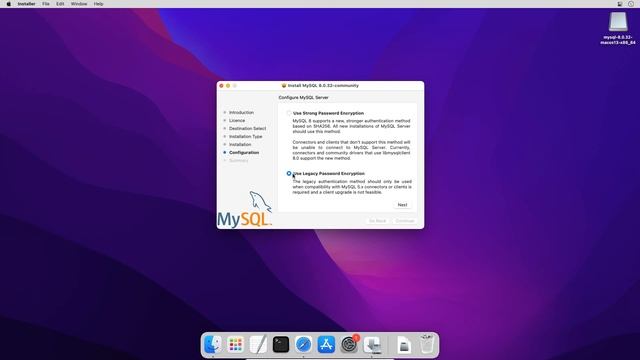
Task: Click the Installation Type step in sidebar
Action: [245, 136]
